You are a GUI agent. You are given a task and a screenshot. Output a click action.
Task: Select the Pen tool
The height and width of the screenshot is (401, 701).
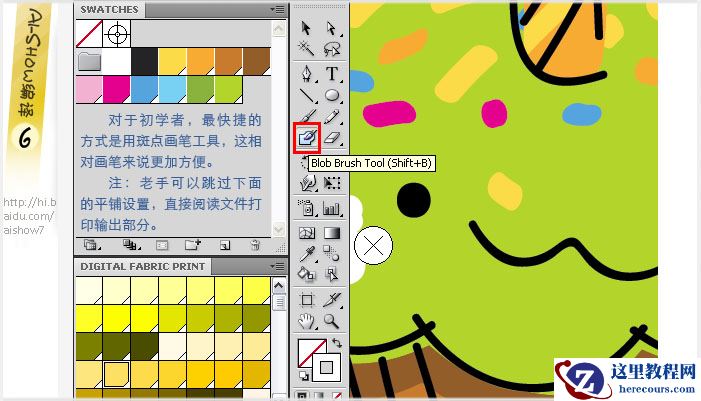307,74
